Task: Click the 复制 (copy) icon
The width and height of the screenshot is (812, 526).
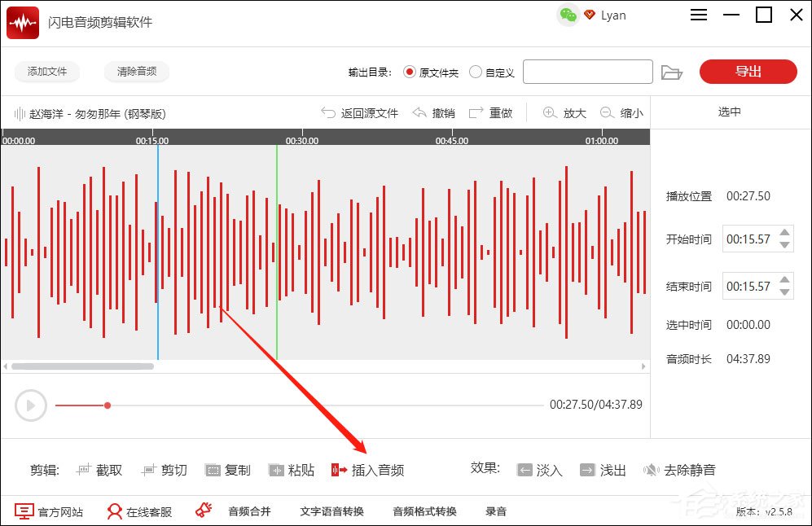Action: [x=212, y=470]
